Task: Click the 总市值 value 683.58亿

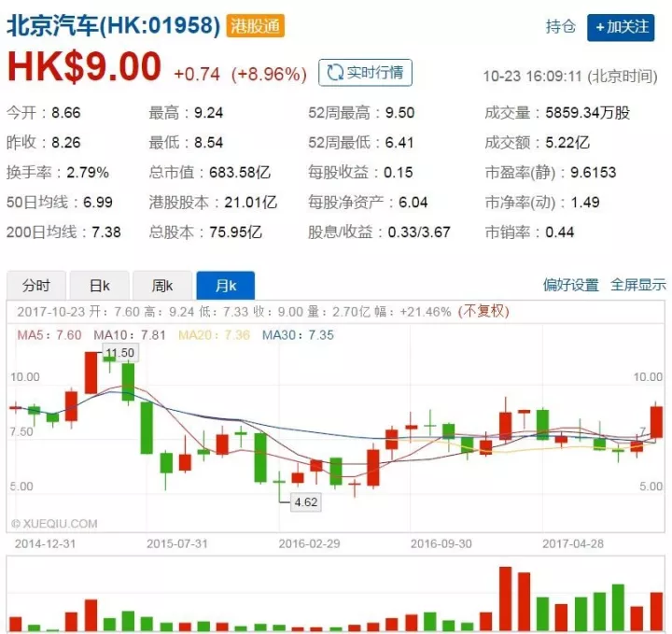Action: (240, 173)
